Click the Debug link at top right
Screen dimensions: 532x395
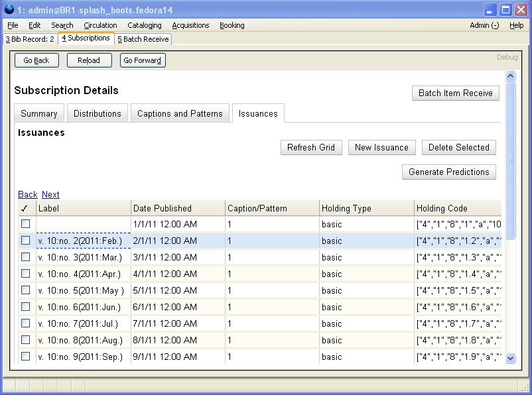(x=507, y=57)
